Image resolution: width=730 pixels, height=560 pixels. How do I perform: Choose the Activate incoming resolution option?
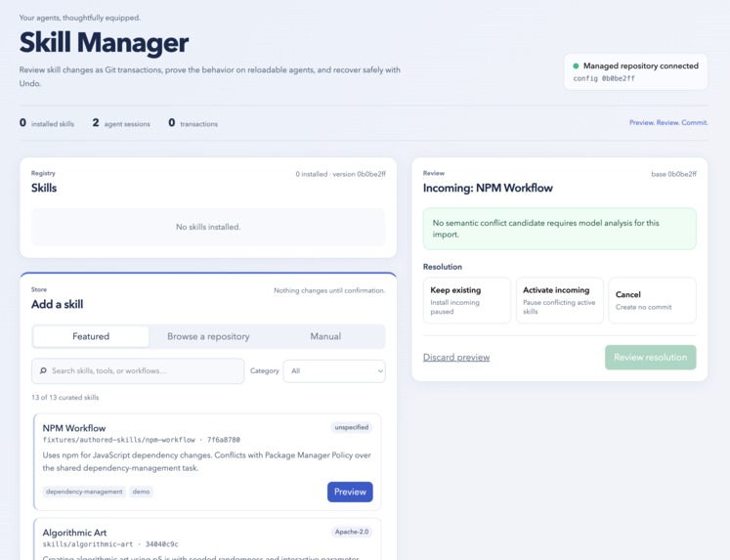tap(560, 300)
